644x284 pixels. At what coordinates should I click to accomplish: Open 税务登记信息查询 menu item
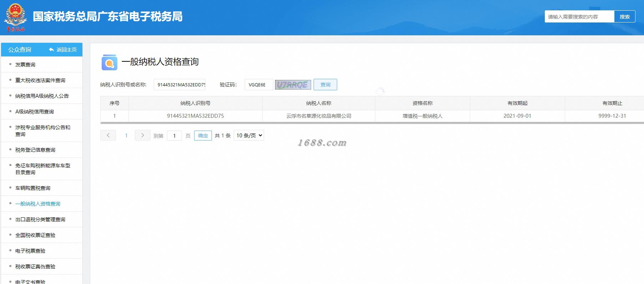point(35,150)
